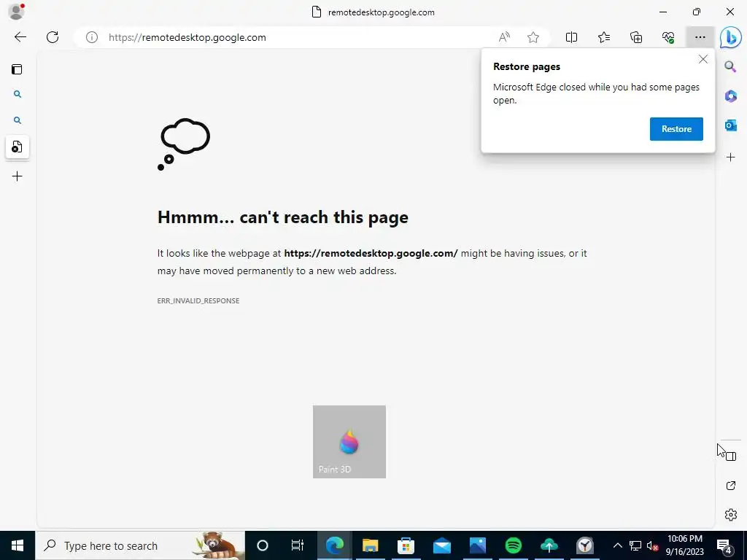Open the vertical Tab actions menu

click(x=18, y=69)
